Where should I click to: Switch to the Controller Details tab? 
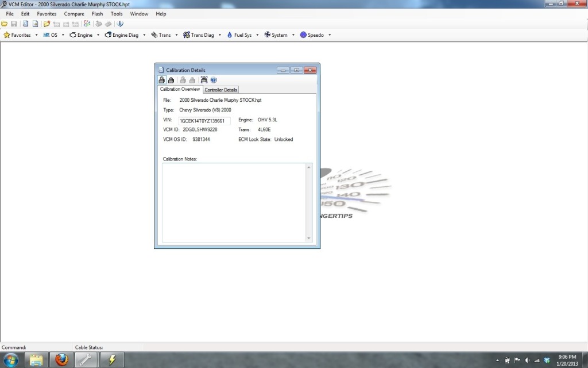(220, 90)
